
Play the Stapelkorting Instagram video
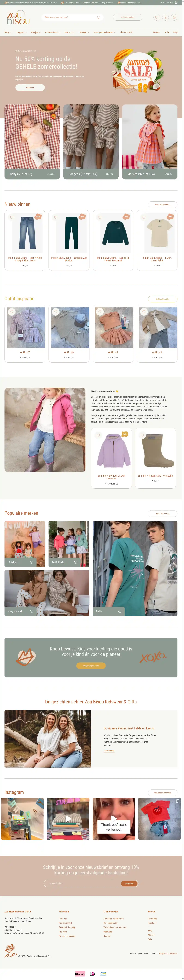[68, 819]
